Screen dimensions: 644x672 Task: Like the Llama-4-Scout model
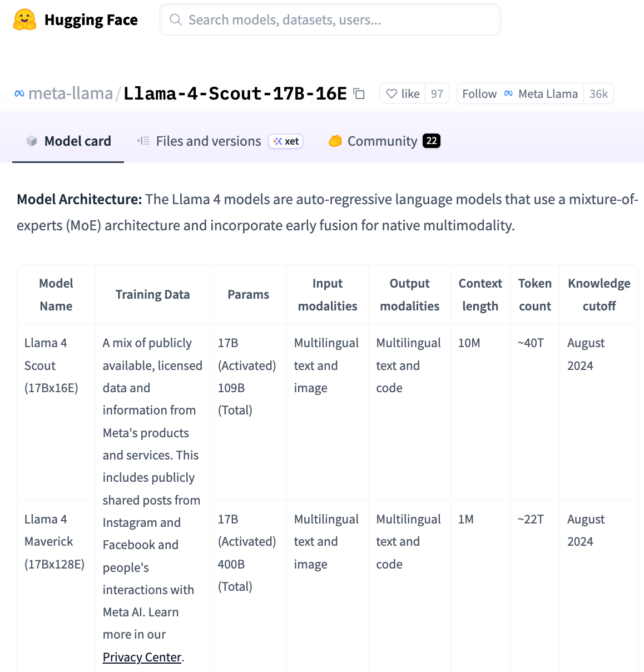click(403, 93)
